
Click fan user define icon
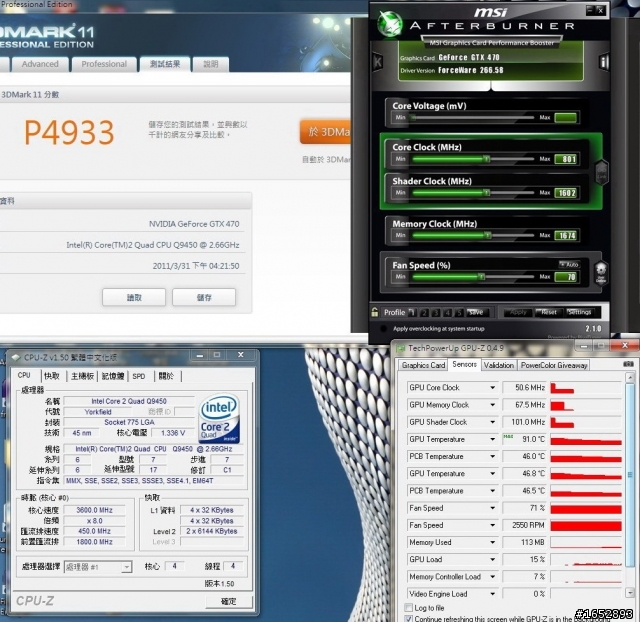pyautogui.click(x=601, y=273)
